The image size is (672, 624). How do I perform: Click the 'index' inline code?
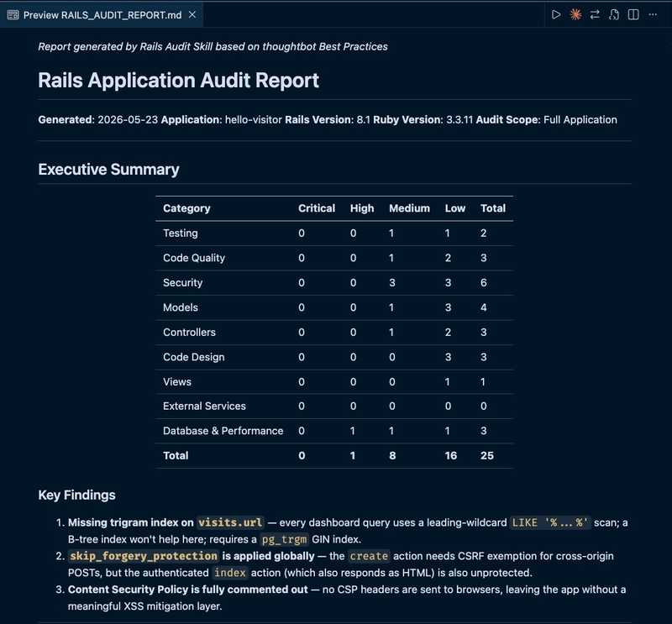tap(229, 573)
